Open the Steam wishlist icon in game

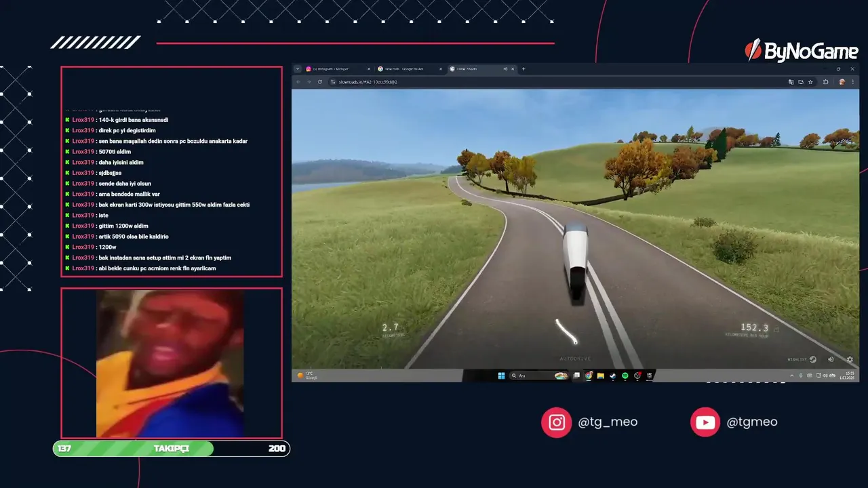813,359
